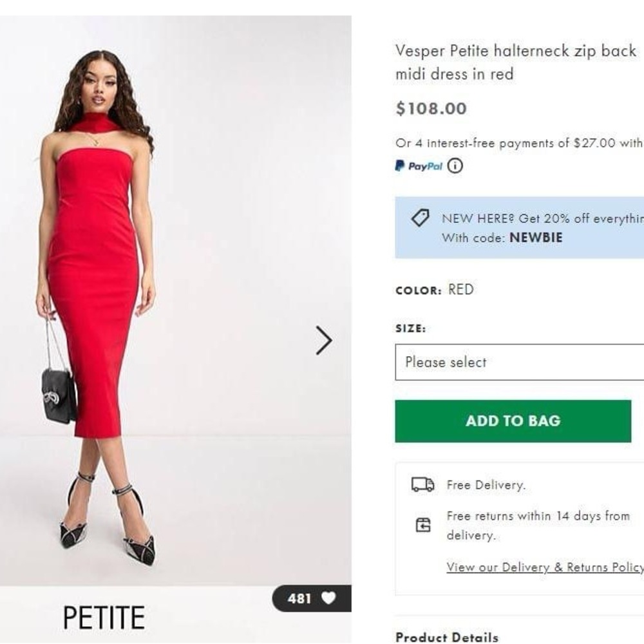Click the free delivery truck icon
Image resolution: width=644 pixels, height=644 pixels.
tap(422, 485)
